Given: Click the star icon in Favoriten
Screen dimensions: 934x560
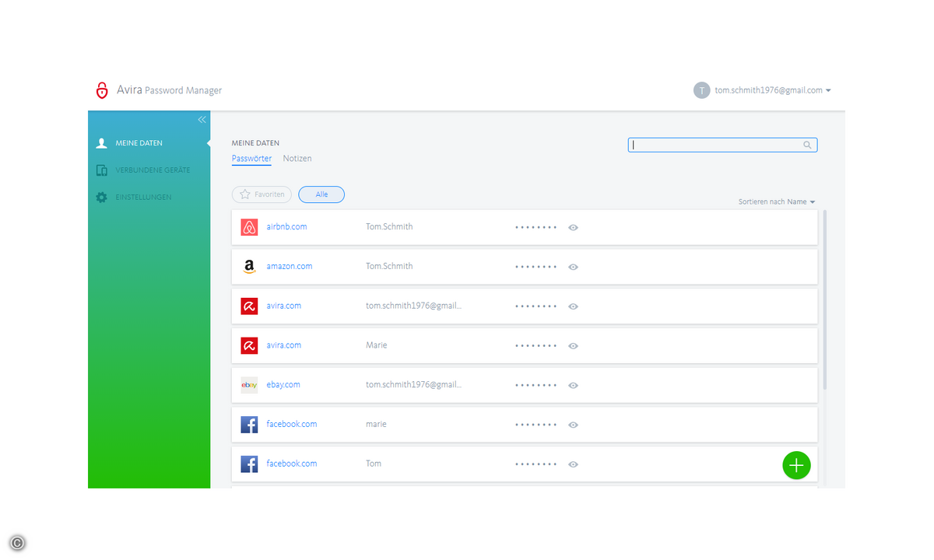Looking at the screenshot, I should 244,194.
